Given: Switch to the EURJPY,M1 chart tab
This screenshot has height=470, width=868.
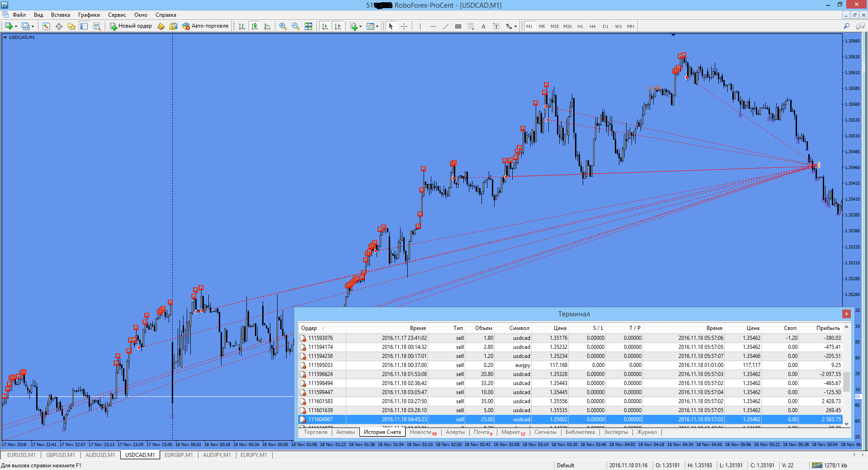Looking at the screenshot, I should 254,455.
